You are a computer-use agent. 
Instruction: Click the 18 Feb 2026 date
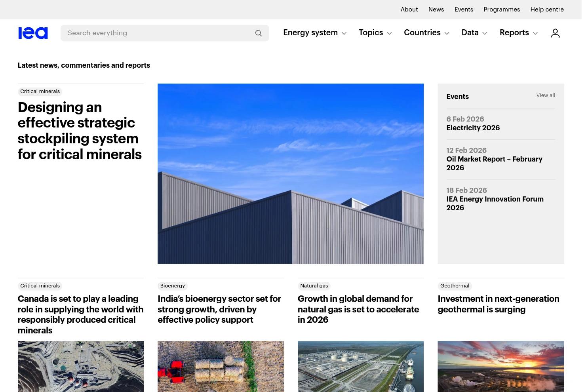click(x=466, y=190)
